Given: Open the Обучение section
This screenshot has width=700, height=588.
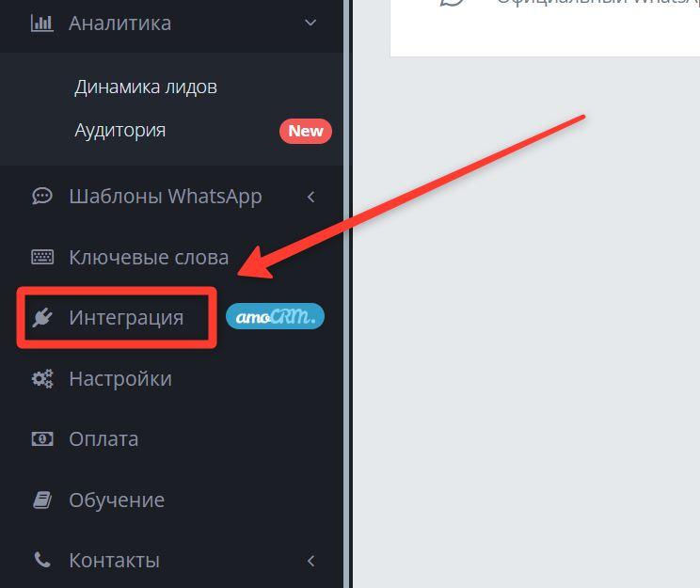Looking at the screenshot, I should 117,500.
